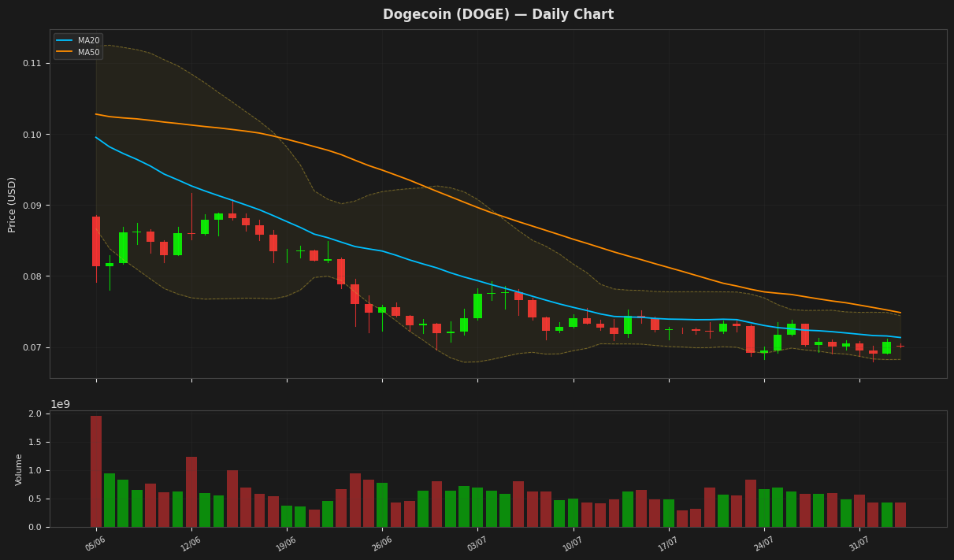This screenshot has height=560, width=954.
Task: Click the 05/06 date tick label
Action: (x=94, y=543)
